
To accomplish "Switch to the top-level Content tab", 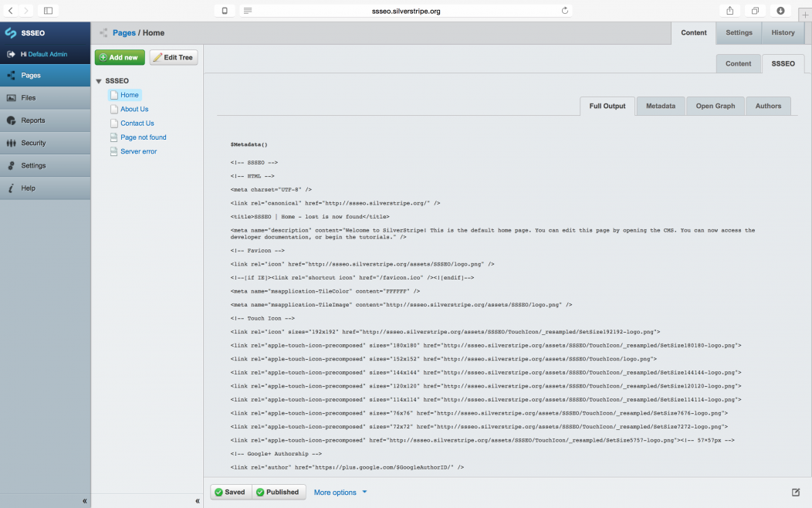I will pyautogui.click(x=693, y=32).
